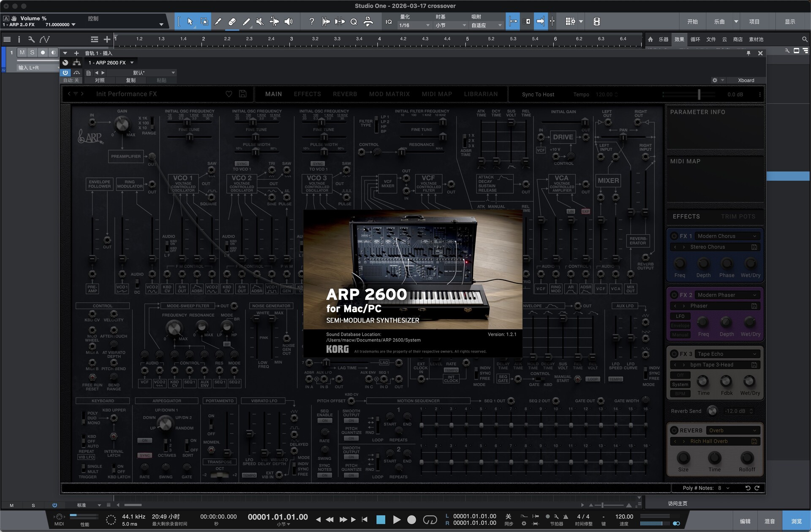The image size is (811, 532).
Task: Expand the FX 1 Modern Chorus dropdown
Action: (x=727, y=236)
